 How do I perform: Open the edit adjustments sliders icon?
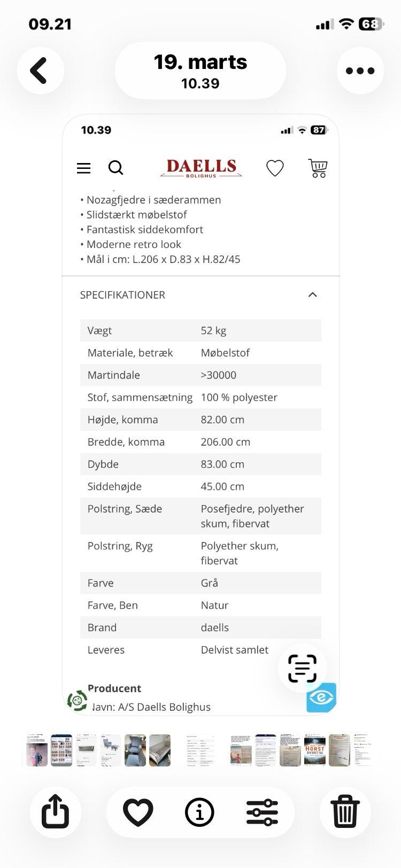[x=262, y=812]
